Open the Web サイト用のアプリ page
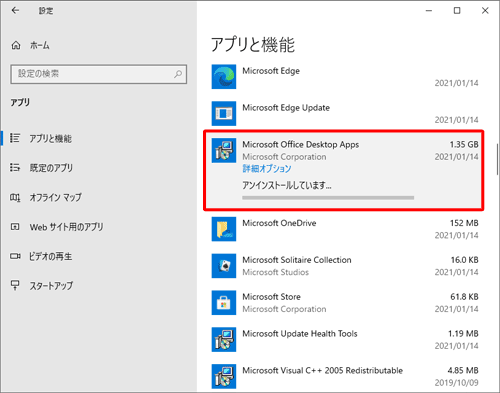 [66, 227]
